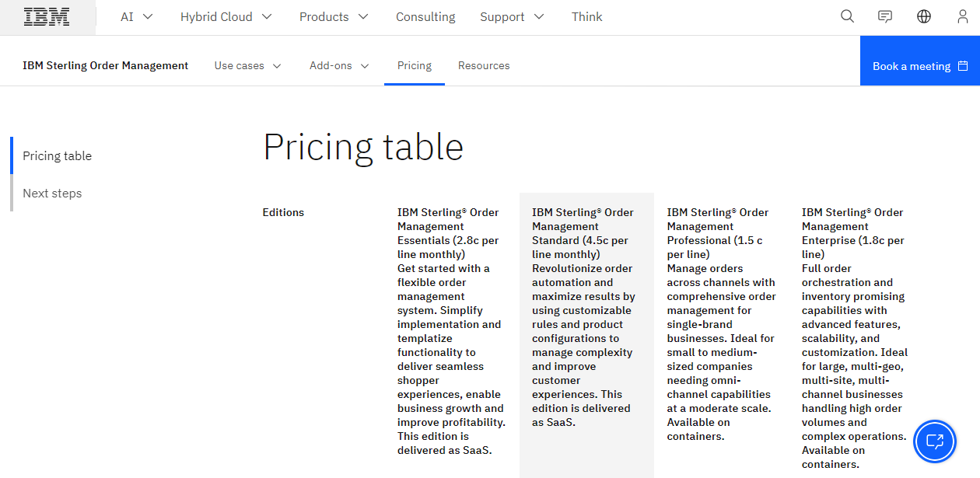Click the floating chat assistant button
980x478 pixels.
934,441
